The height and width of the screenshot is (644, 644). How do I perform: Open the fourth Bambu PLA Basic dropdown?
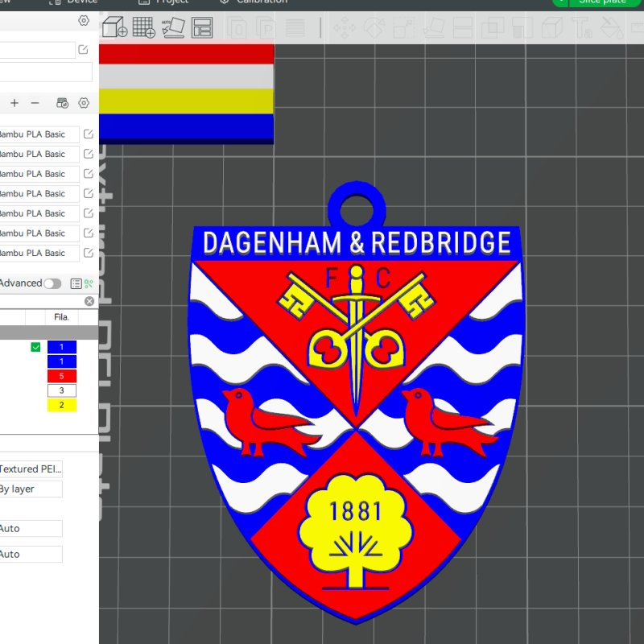click(x=39, y=193)
